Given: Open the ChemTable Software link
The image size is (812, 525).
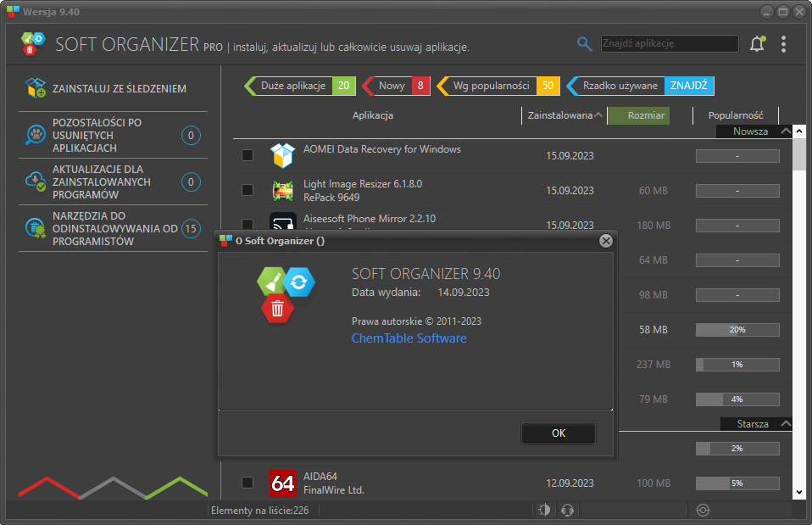Looking at the screenshot, I should (x=409, y=338).
